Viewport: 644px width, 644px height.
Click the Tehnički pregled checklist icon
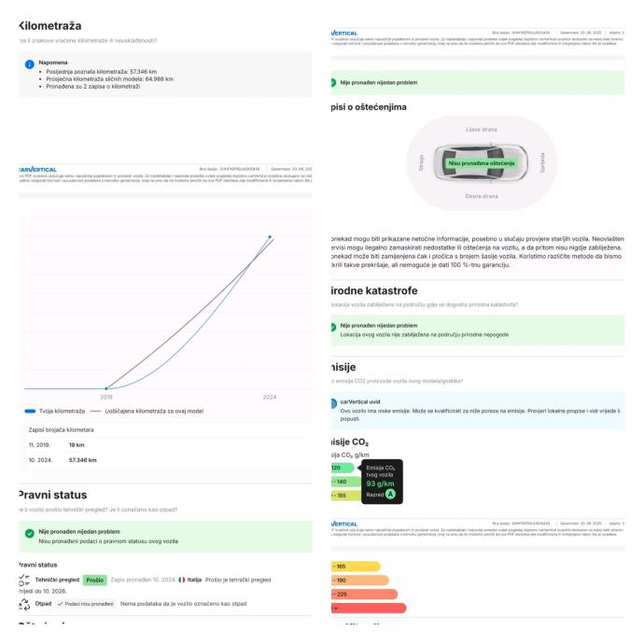tap(24, 580)
